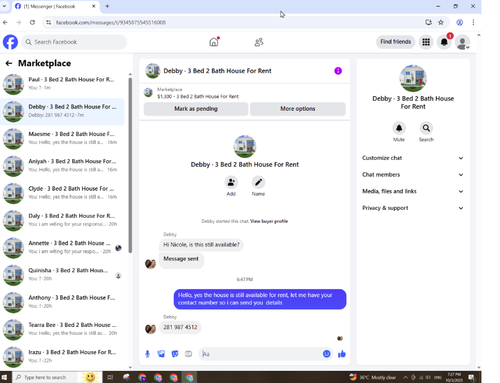500x383 pixels.
Task: Click Debby's phone number message
Action: [180, 327]
